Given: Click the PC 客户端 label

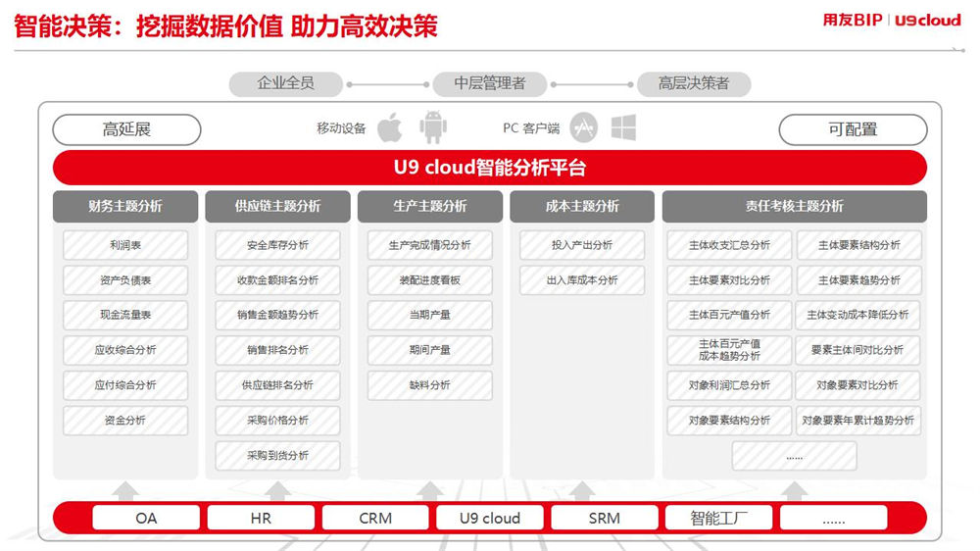Looking at the screenshot, I should (531, 128).
